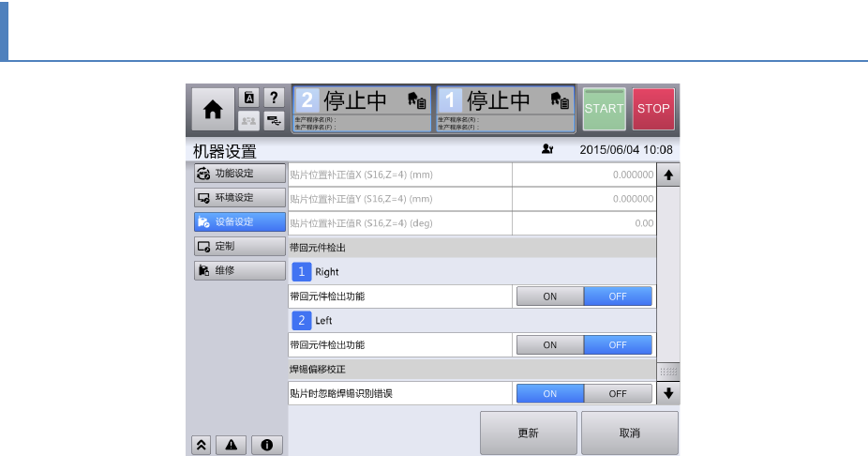Click the green START button
Screen dimensions: 868x456
click(x=604, y=109)
